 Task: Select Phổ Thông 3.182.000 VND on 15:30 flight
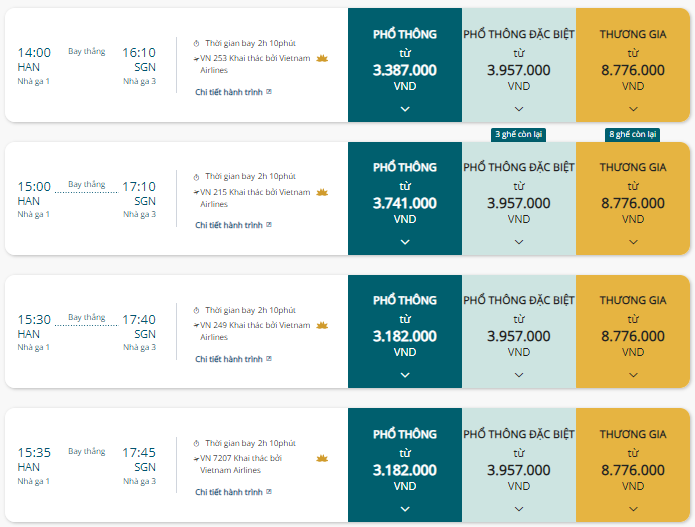[405, 332]
